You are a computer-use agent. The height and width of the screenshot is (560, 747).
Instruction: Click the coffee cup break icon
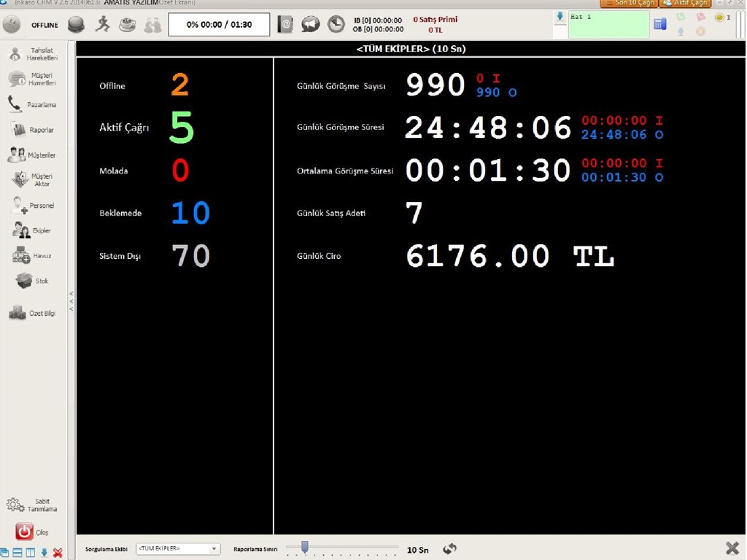128,25
